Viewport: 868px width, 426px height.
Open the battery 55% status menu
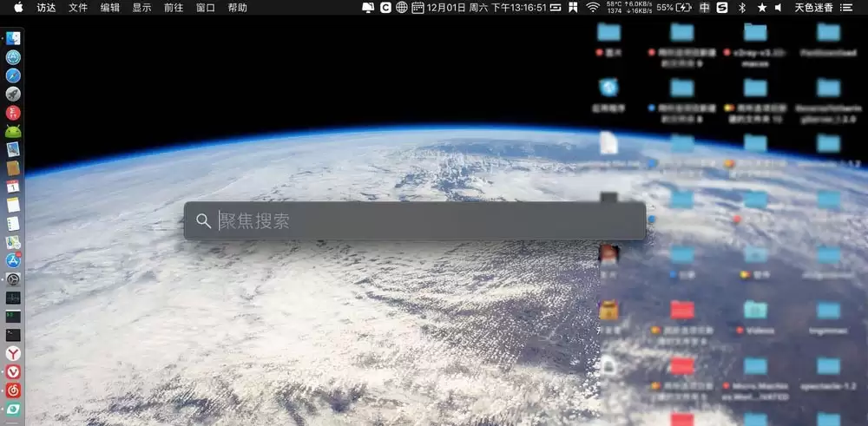[674, 8]
